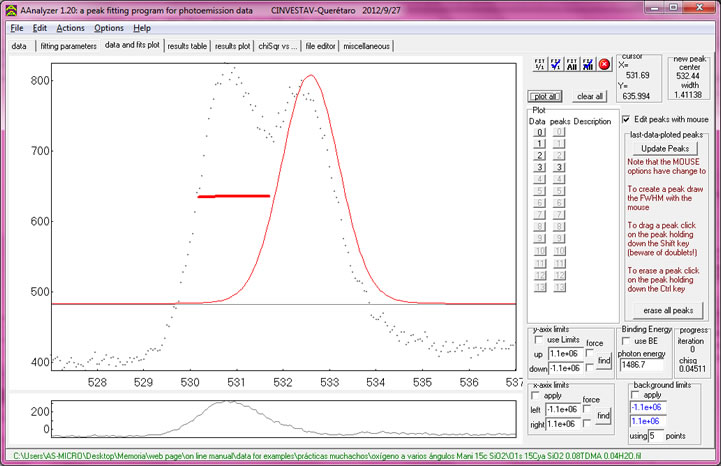This screenshot has height=466, width=721.
Task: Enable use BE checkbox
Action: pyautogui.click(x=628, y=342)
